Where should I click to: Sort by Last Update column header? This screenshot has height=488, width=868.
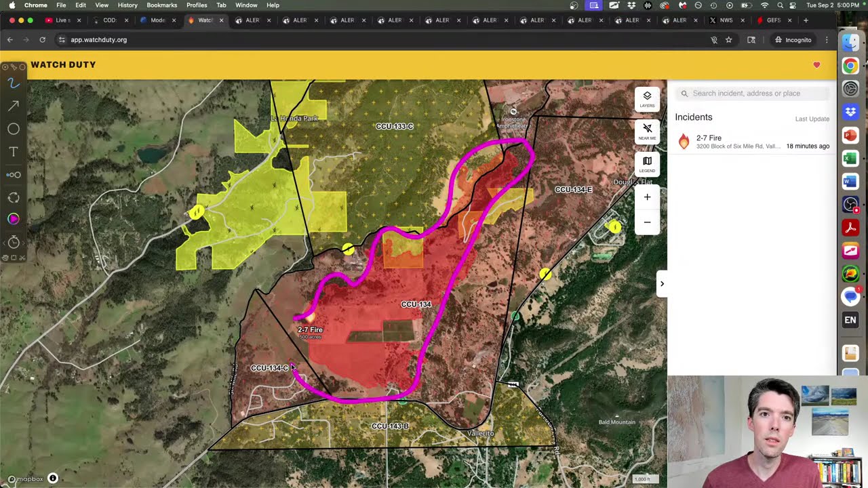[812, 119]
